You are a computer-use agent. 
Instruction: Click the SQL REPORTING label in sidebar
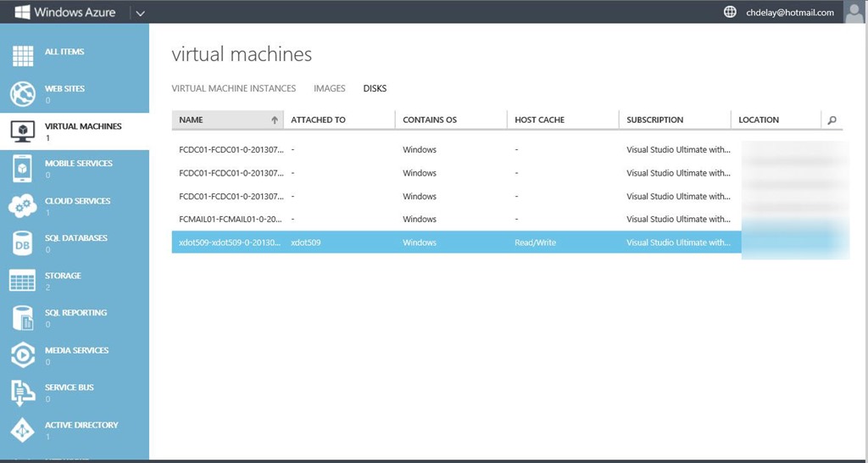(75, 313)
